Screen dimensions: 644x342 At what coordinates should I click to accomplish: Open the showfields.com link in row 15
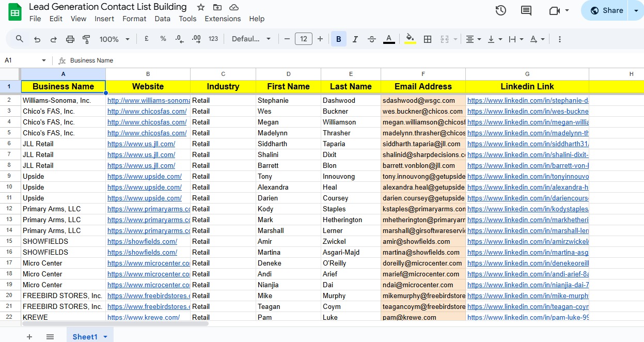pyautogui.click(x=142, y=241)
